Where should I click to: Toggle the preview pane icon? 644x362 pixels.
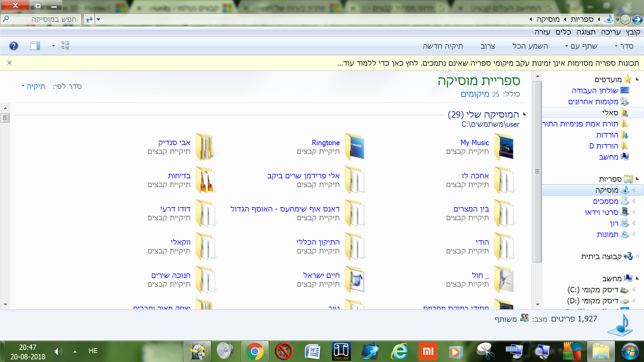point(35,46)
